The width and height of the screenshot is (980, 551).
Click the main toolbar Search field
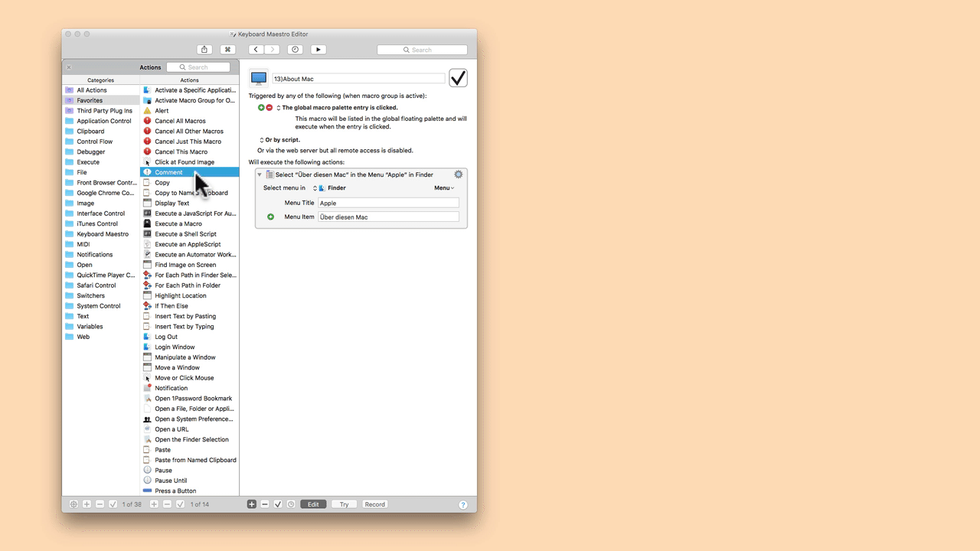[422, 50]
